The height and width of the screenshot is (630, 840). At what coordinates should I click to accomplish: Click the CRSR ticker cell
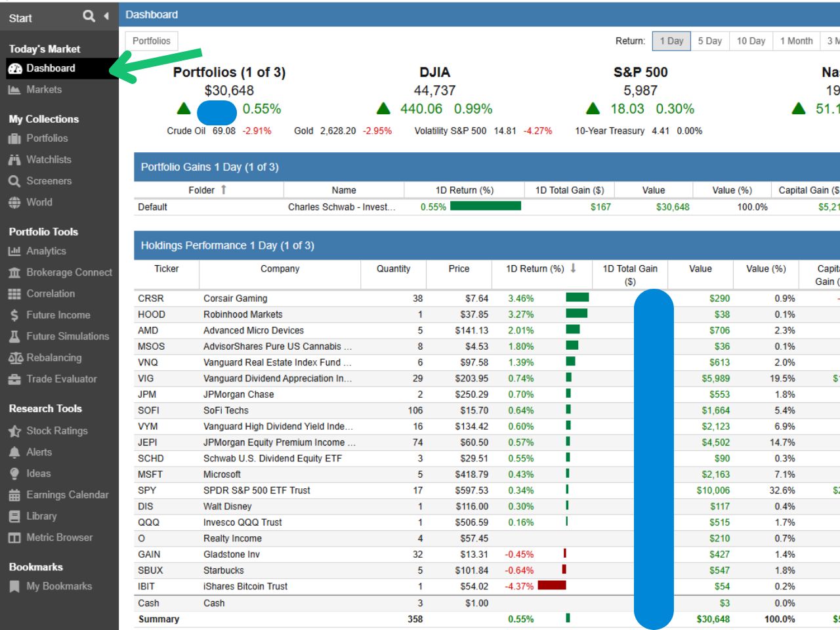click(151, 298)
